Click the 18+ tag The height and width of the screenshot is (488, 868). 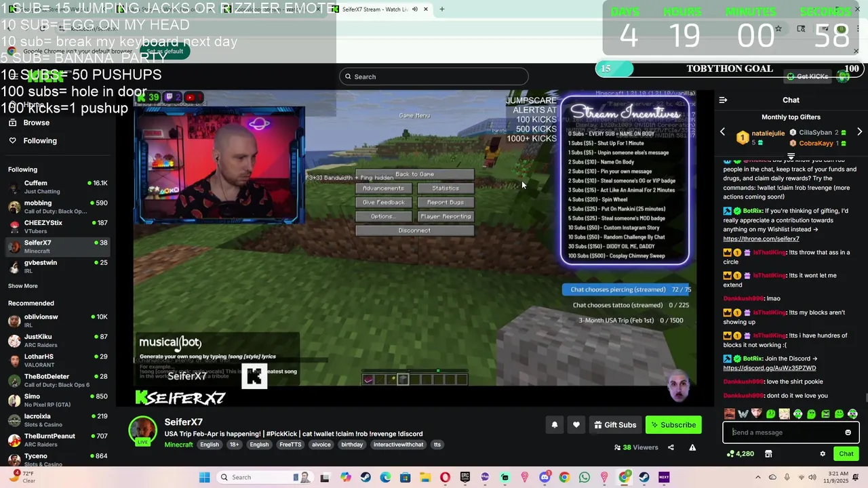tap(234, 445)
